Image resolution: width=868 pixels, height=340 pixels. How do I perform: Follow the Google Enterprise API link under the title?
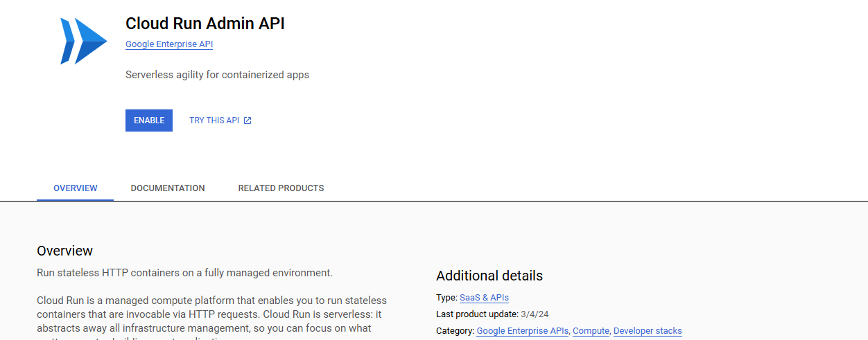click(x=169, y=44)
